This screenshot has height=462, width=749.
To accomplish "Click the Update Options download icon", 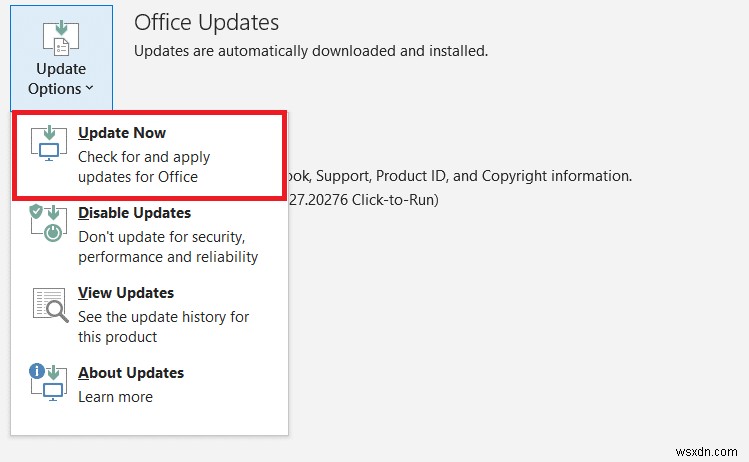I will tap(61, 35).
